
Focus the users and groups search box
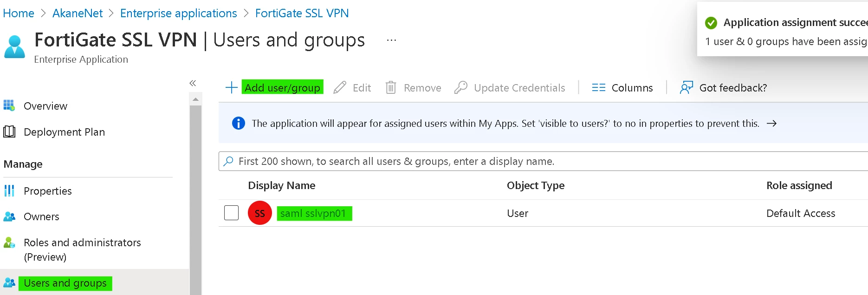pos(543,161)
